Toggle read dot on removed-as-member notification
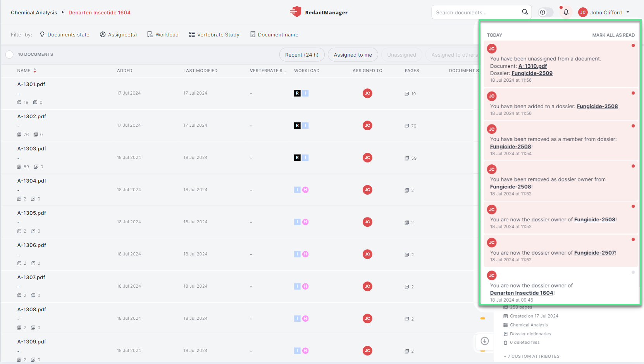This screenshot has width=644, height=364. [x=633, y=126]
